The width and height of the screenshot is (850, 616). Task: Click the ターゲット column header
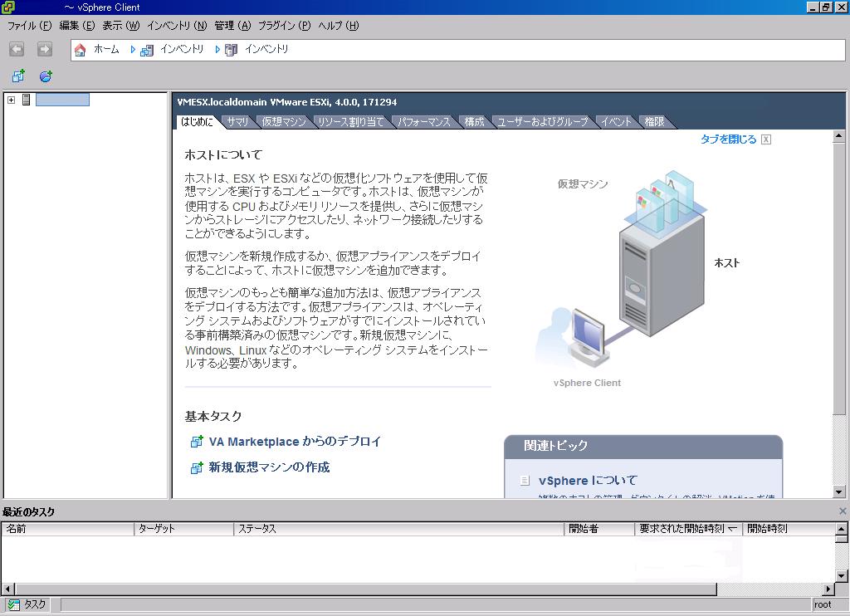point(183,529)
